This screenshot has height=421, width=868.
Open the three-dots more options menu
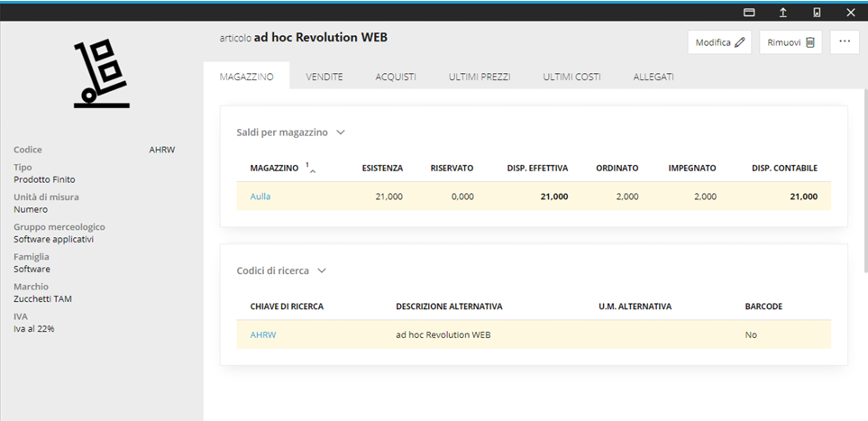click(x=845, y=42)
